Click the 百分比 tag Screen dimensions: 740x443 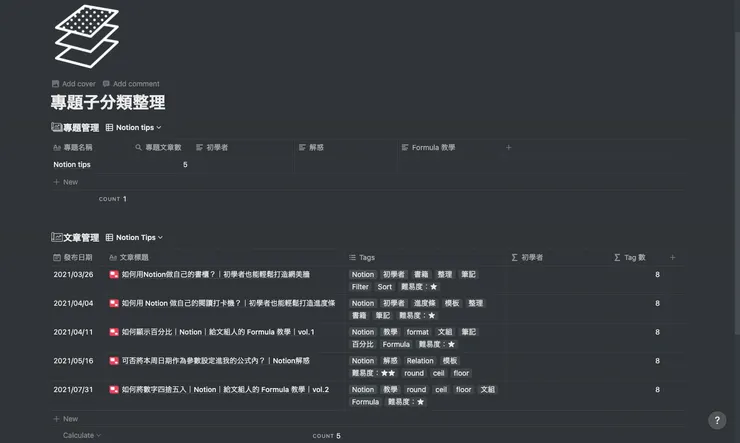(362, 344)
